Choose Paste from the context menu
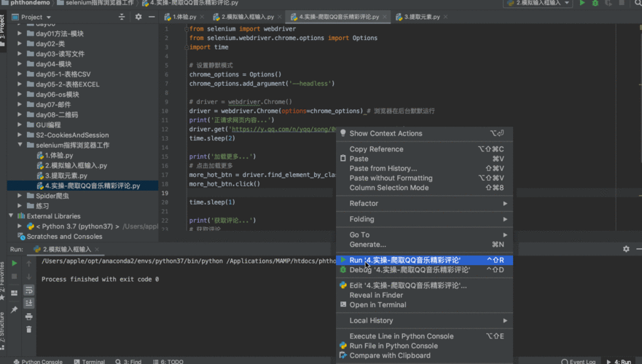 click(x=424, y=159)
